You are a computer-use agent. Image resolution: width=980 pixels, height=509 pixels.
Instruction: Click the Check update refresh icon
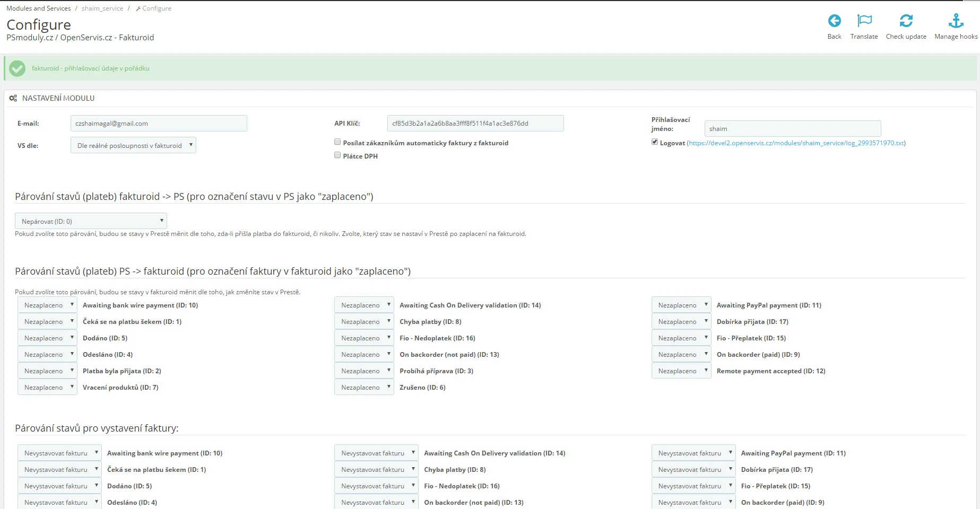coord(906,21)
